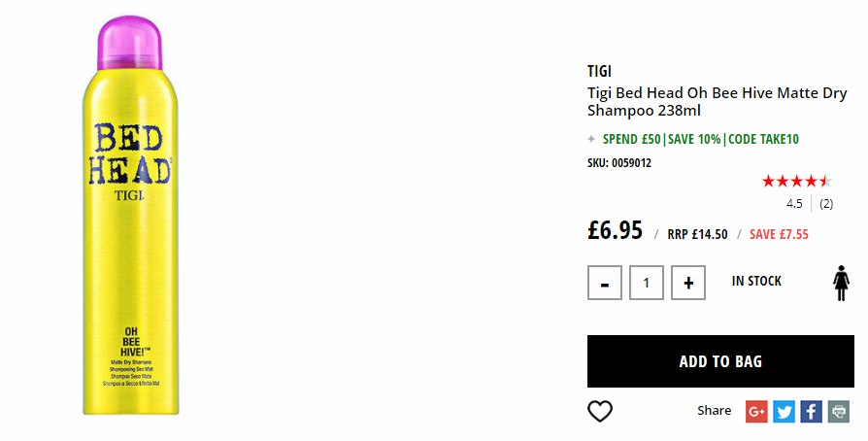
Task: Click the quantity input field
Action: [x=646, y=283]
